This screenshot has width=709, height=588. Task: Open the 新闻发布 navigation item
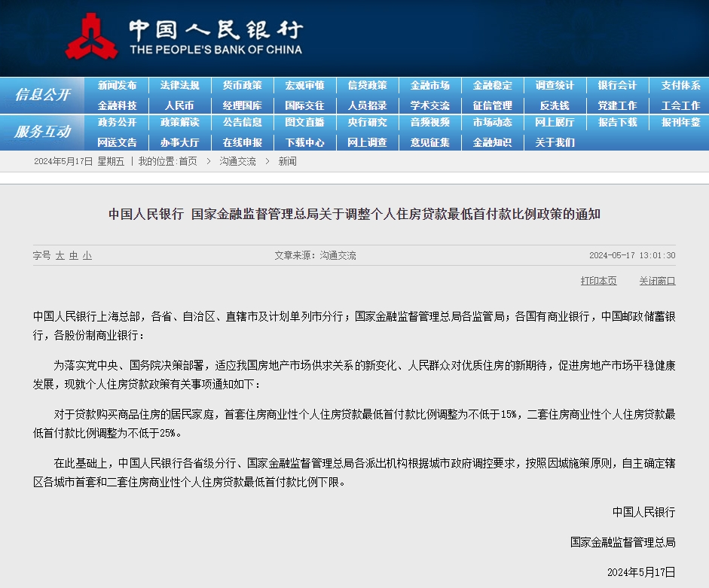(117, 86)
